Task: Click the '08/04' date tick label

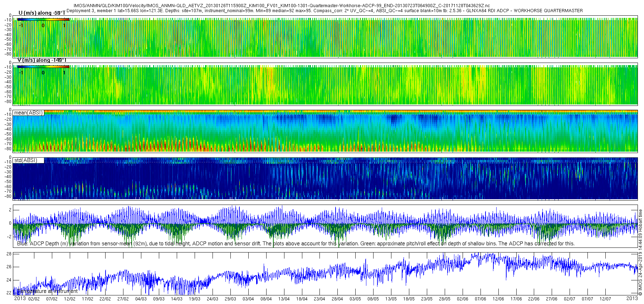Action: 266,299
